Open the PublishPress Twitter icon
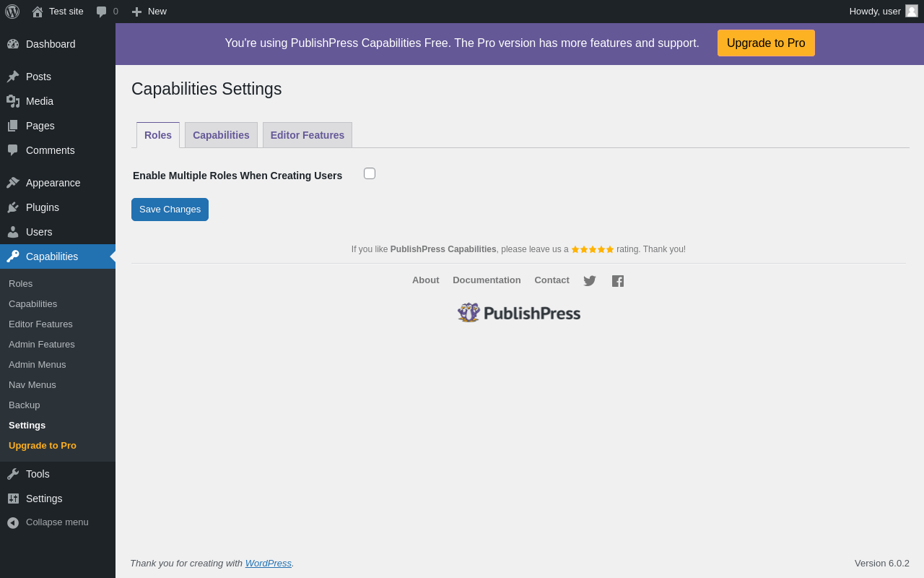The height and width of the screenshot is (578, 924). 590,281
